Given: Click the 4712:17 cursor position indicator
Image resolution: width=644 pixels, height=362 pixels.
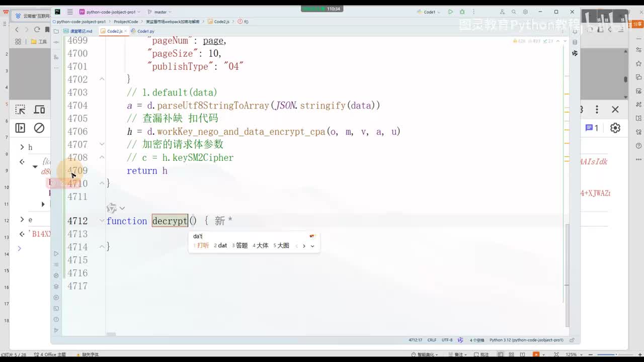Looking at the screenshot, I should (x=415, y=340).
